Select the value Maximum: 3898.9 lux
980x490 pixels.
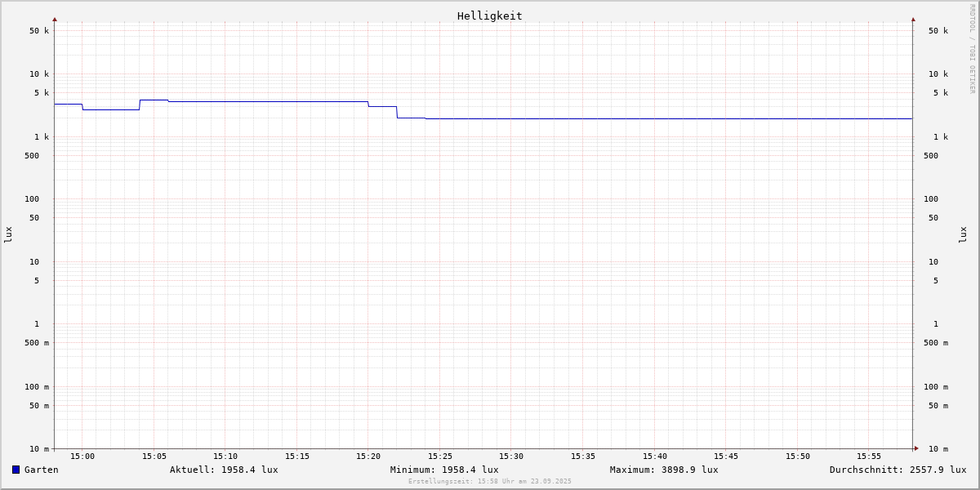664,470
